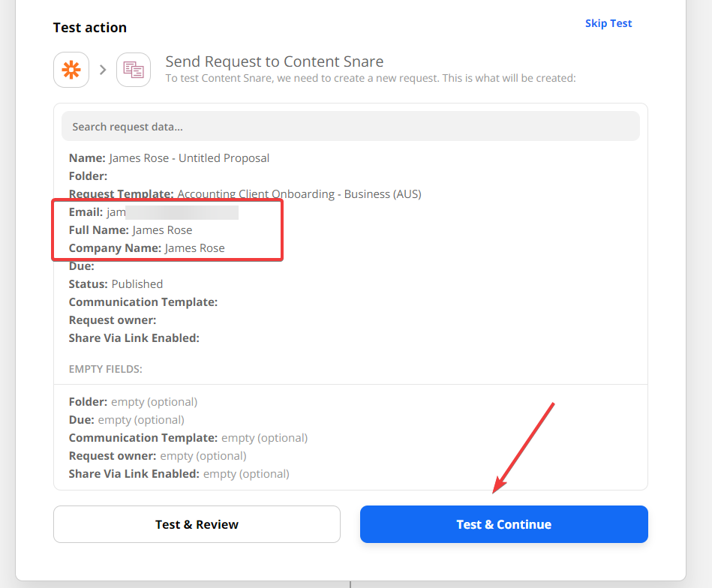Click the EMPTY FIELDS heading

(x=105, y=369)
